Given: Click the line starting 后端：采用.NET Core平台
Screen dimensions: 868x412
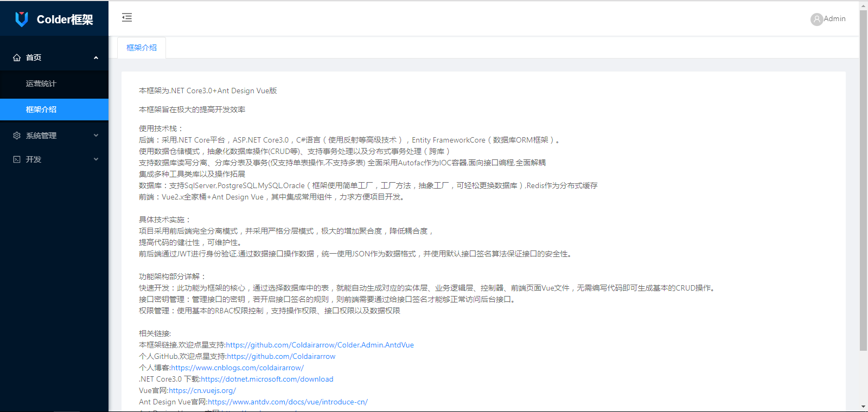Looking at the screenshot, I should (350, 140).
